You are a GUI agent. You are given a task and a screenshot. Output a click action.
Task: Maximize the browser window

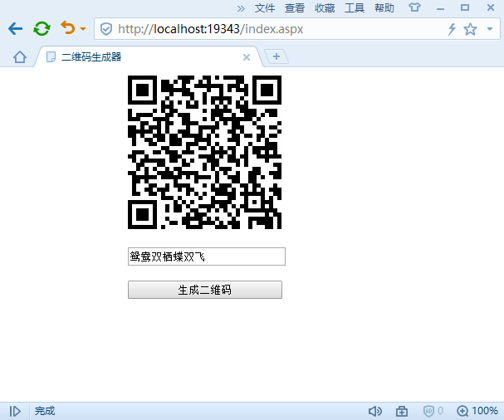465,7
